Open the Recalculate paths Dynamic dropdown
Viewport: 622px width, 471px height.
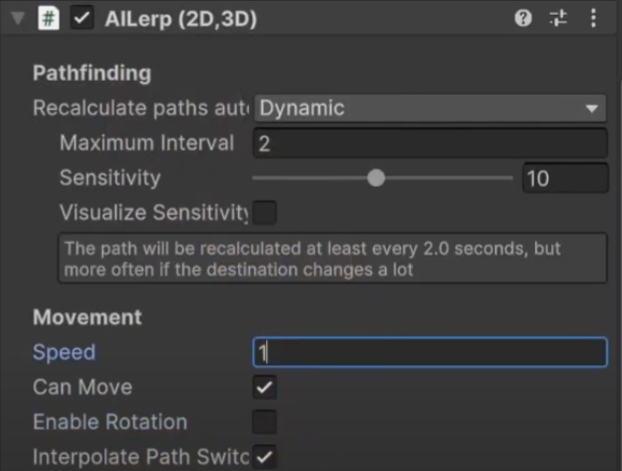click(430, 108)
